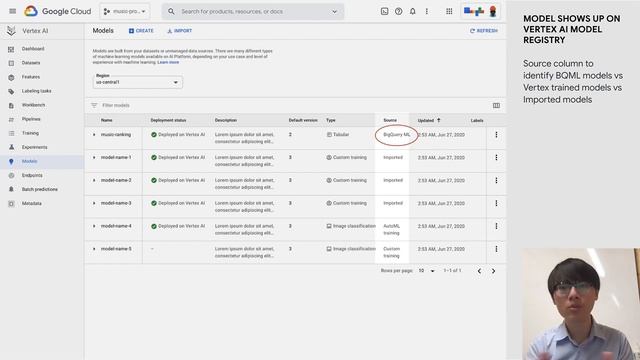Viewport: 640px width, 360px height.
Task: Expand the model-name-1 row
Action: (x=94, y=158)
